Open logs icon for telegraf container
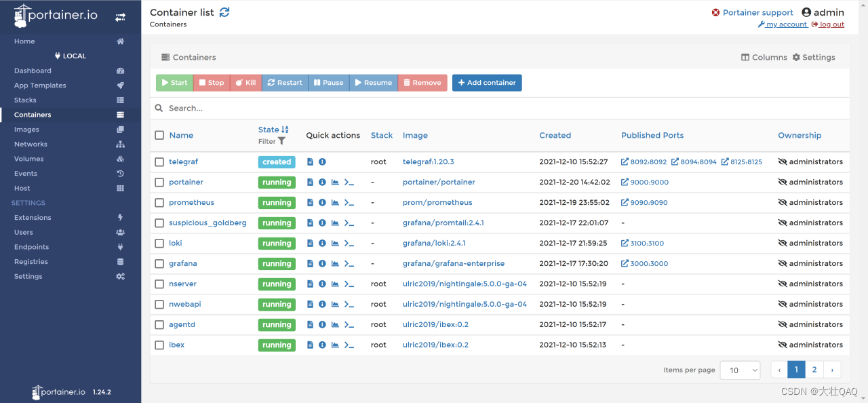This screenshot has height=403, width=868. [311, 162]
